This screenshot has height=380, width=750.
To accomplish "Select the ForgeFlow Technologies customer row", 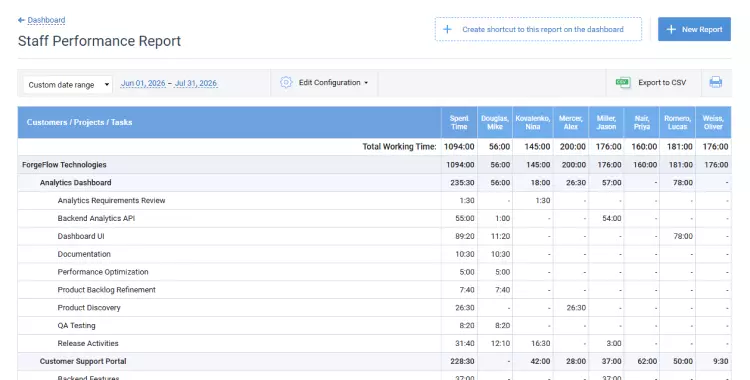I will [x=375, y=165].
